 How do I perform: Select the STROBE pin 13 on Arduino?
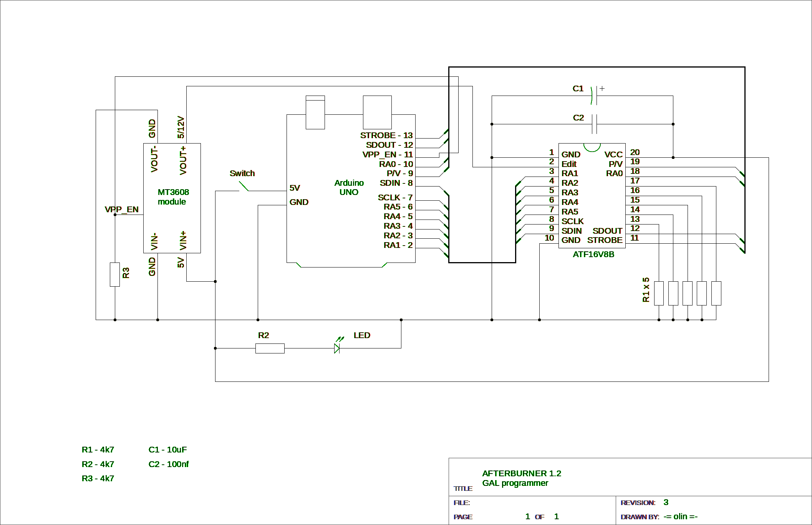386,135
